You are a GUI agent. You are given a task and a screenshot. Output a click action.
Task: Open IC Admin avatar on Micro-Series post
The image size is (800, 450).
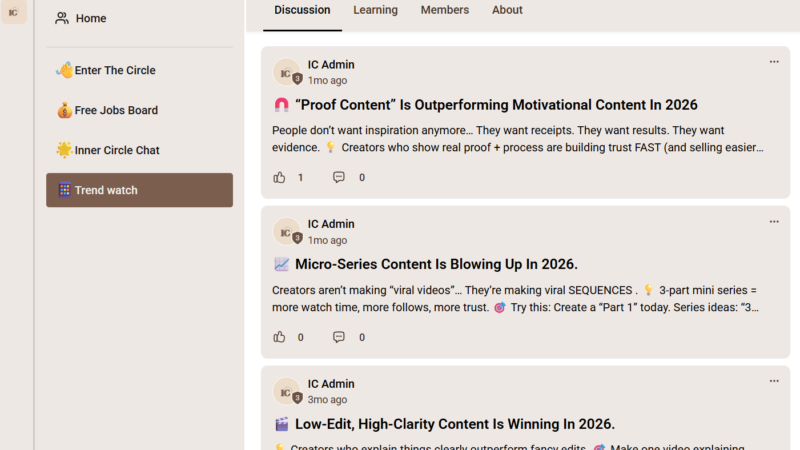[x=287, y=232]
